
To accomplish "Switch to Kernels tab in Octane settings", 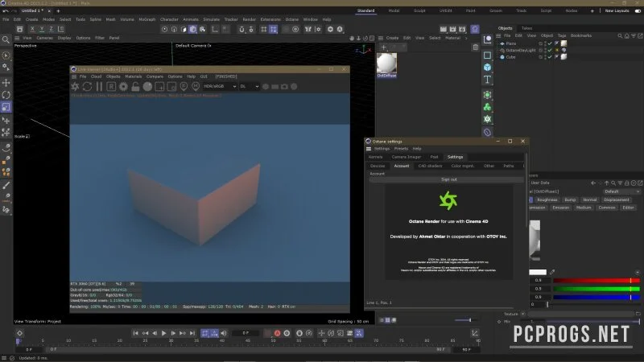I will [375, 157].
